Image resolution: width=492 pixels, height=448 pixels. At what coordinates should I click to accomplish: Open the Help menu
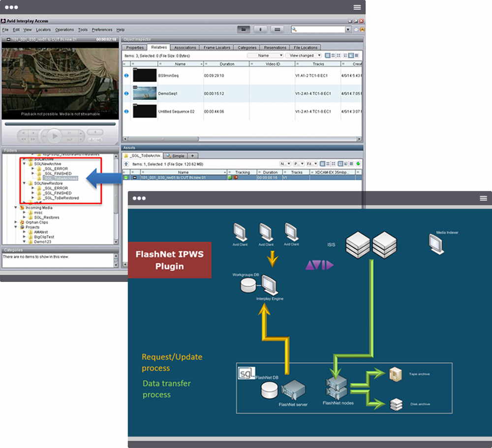click(121, 30)
